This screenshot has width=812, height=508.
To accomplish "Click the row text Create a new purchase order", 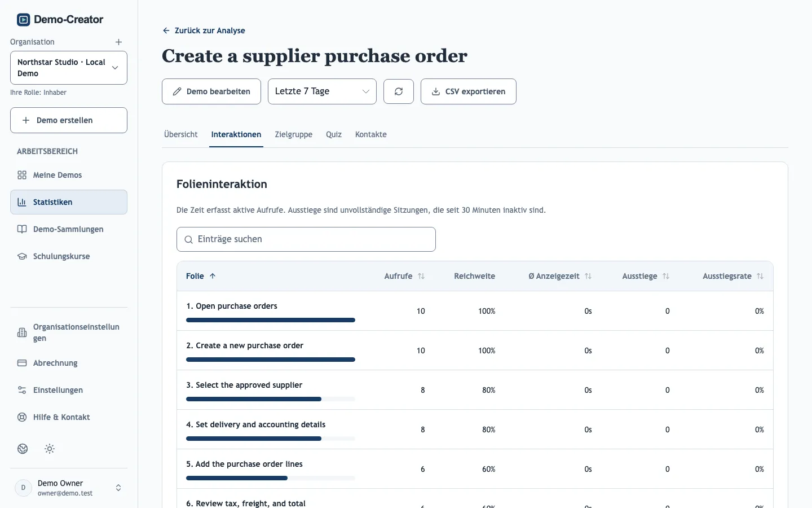I will pyautogui.click(x=249, y=345).
